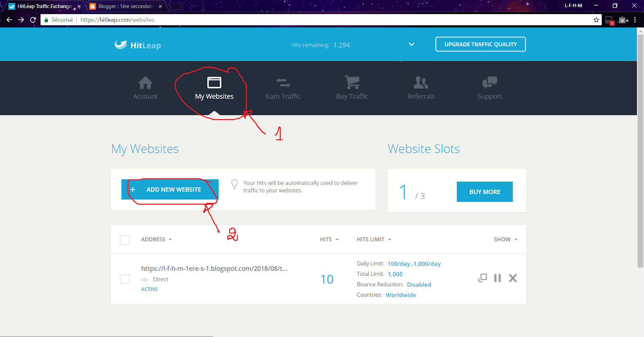The height and width of the screenshot is (337, 644).
Task: Go to the Account section
Action: (145, 88)
